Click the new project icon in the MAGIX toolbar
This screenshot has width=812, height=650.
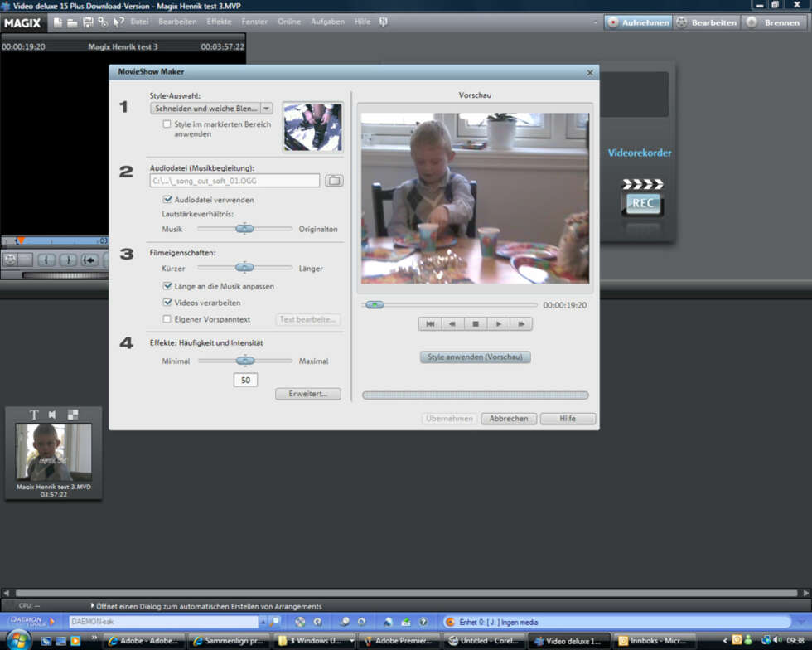57,22
